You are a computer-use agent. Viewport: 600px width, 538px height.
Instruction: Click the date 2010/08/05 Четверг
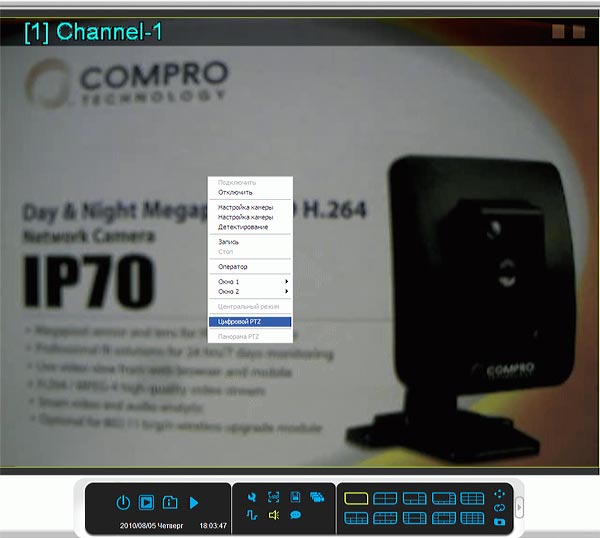point(152,526)
